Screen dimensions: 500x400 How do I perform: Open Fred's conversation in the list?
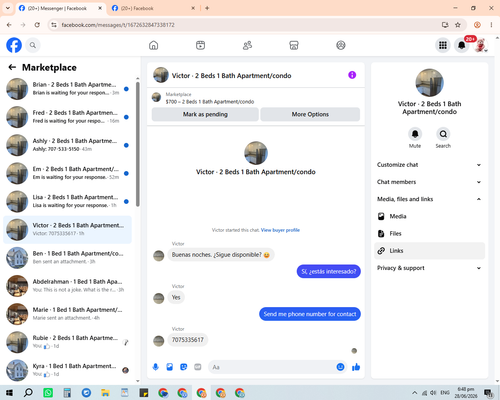point(67,117)
